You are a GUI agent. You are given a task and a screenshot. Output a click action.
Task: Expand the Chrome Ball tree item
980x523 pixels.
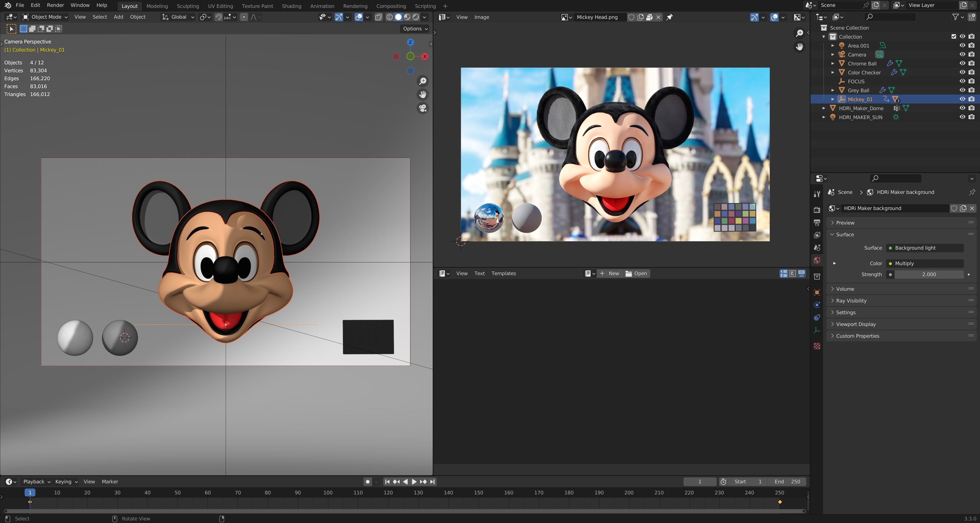[833, 64]
